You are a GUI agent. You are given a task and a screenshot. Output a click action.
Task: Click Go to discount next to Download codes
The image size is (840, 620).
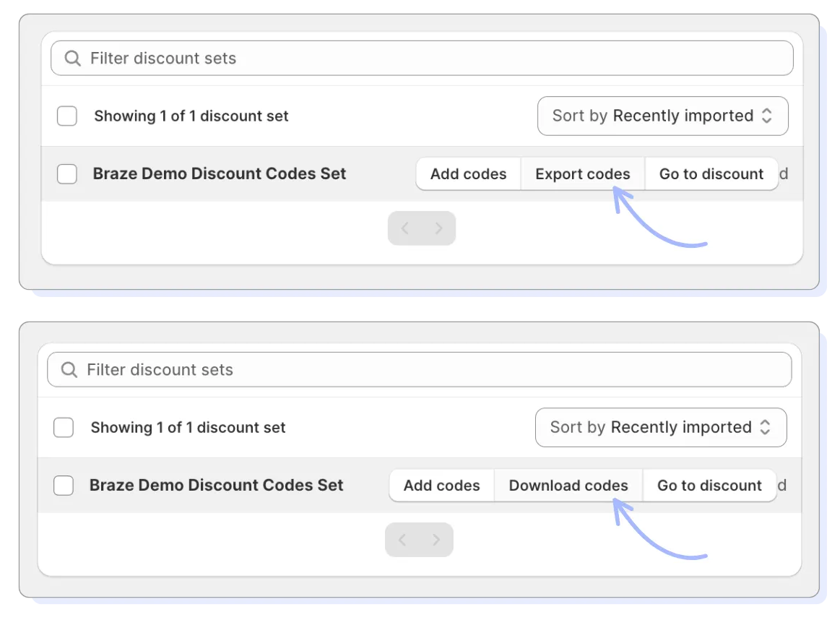[x=709, y=485]
